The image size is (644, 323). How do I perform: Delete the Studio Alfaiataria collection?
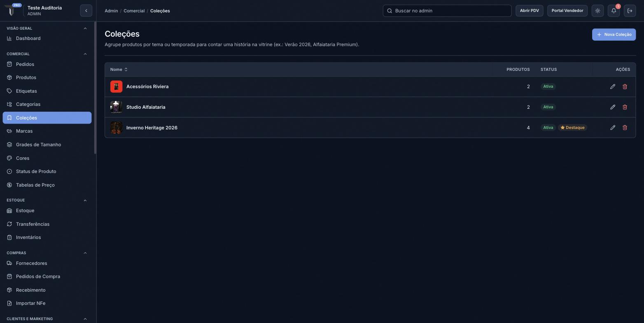[625, 107]
